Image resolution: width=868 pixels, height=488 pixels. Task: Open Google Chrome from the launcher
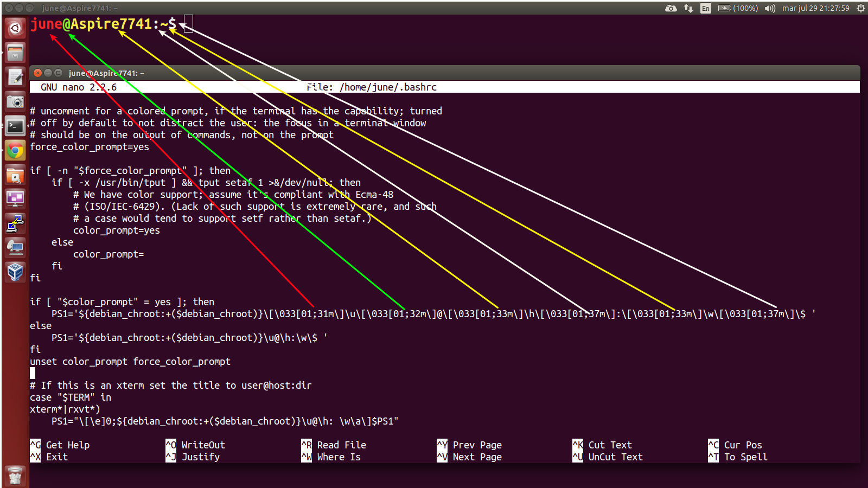pos(15,150)
